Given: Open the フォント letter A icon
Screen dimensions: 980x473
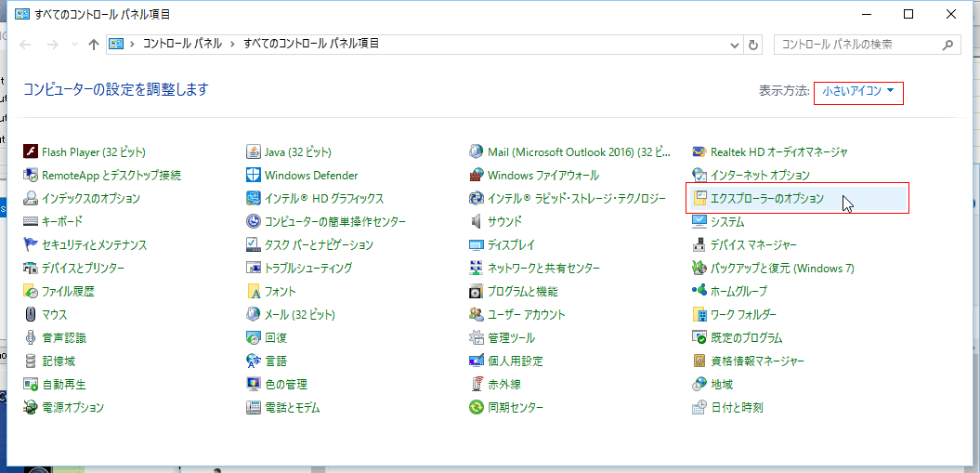Looking at the screenshot, I should 253,291.
